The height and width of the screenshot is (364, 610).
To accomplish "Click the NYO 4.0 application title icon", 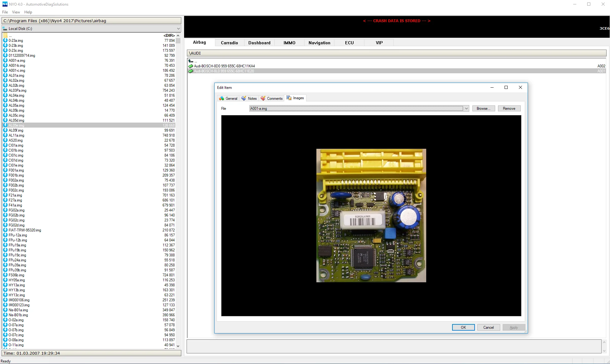I will [4, 4].
